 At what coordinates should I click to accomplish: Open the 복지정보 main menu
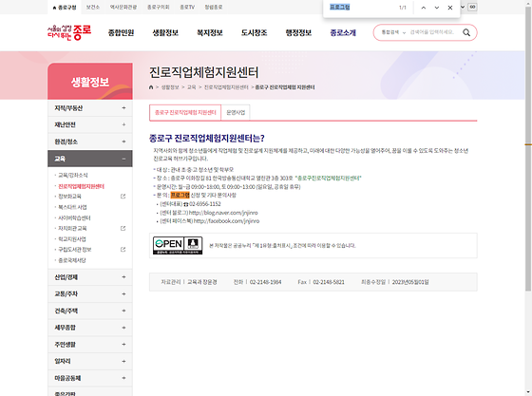click(x=210, y=32)
